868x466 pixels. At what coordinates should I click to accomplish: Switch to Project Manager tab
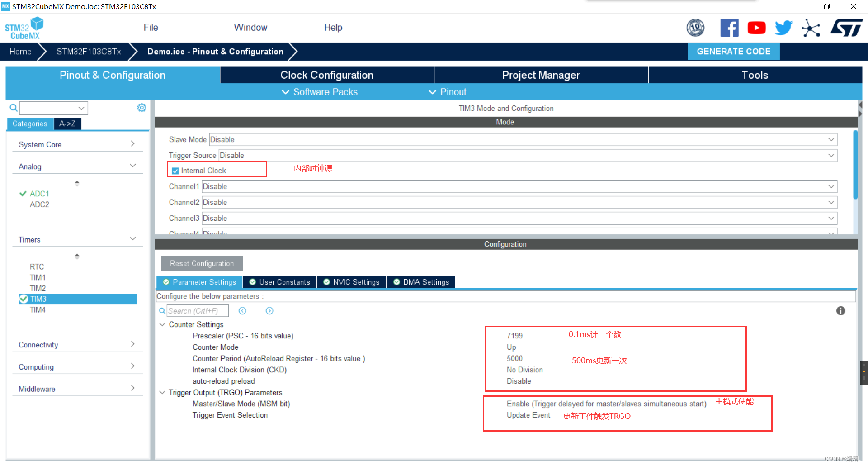pyautogui.click(x=541, y=75)
